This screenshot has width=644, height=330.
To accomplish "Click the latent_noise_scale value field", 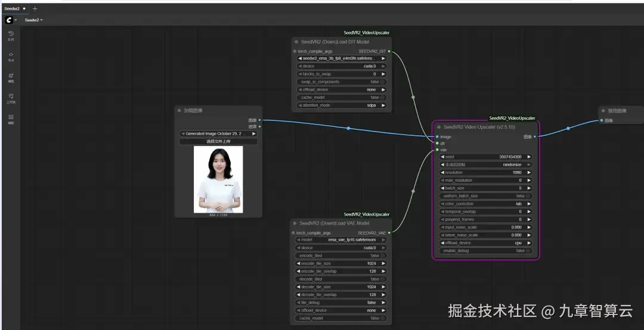I will (x=486, y=235).
